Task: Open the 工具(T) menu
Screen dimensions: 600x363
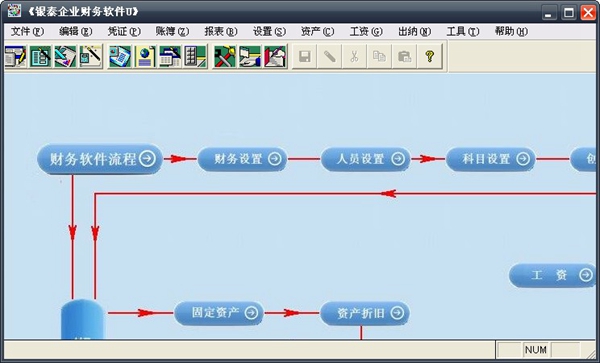Action: (463, 31)
